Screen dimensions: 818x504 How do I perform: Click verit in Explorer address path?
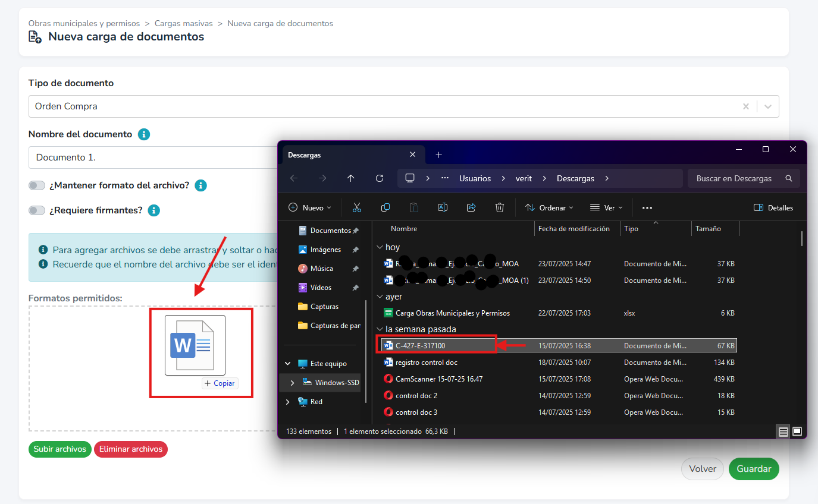[524, 178]
